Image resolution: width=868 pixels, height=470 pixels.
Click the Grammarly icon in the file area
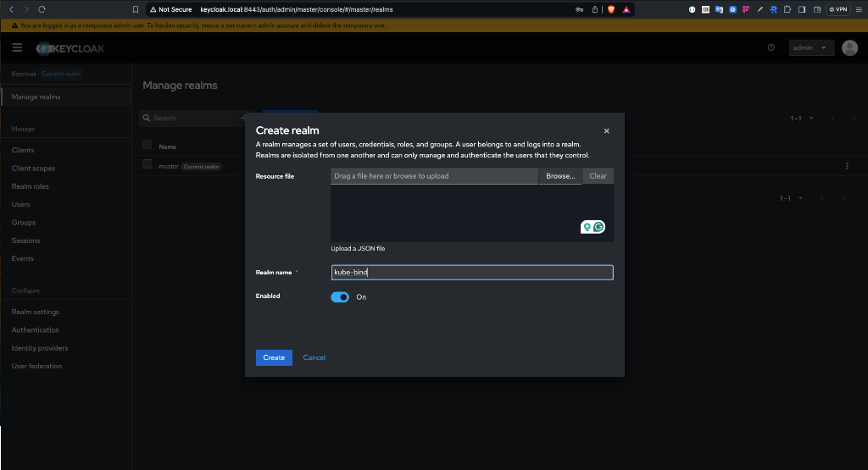[598, 227]
